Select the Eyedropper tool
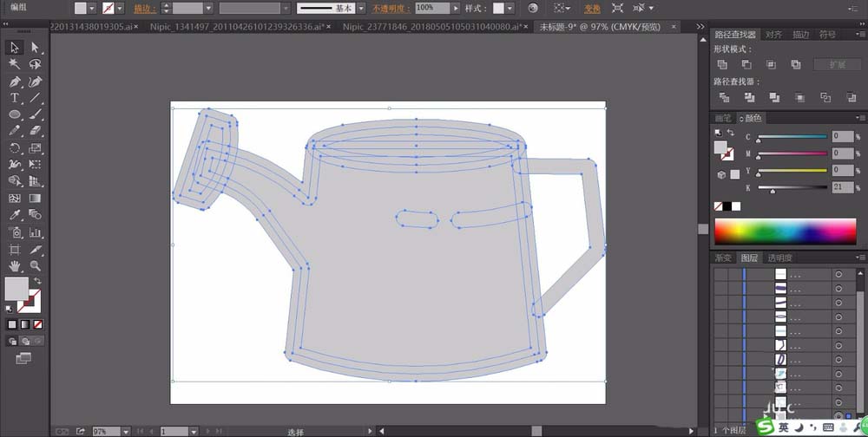 point(15,215)
